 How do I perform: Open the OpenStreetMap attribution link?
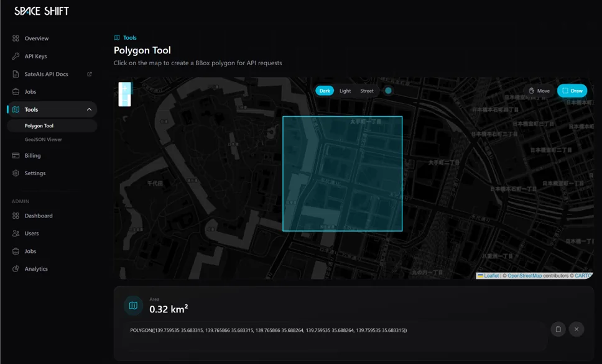click(x=524, y=276)
